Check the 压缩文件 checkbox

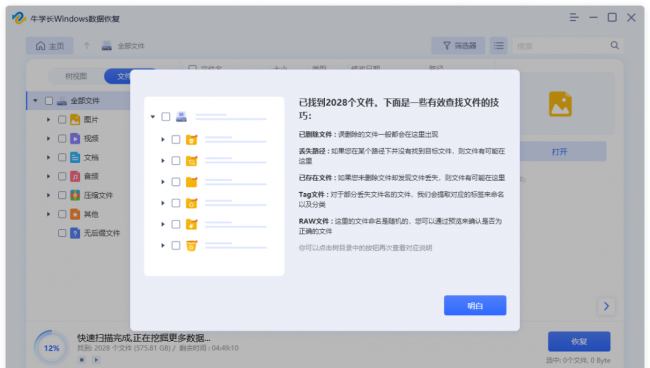(x=62, y=195)
